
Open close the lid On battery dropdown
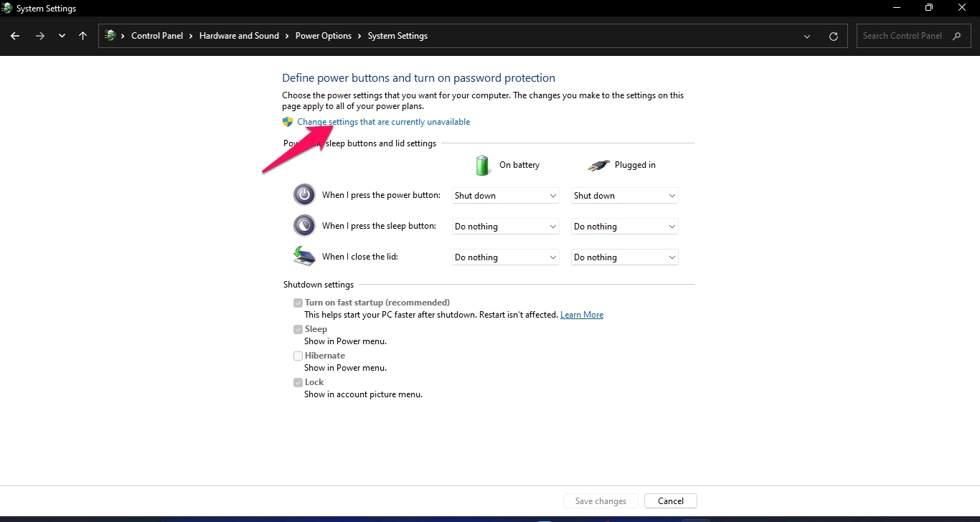[x=506, y=257]
